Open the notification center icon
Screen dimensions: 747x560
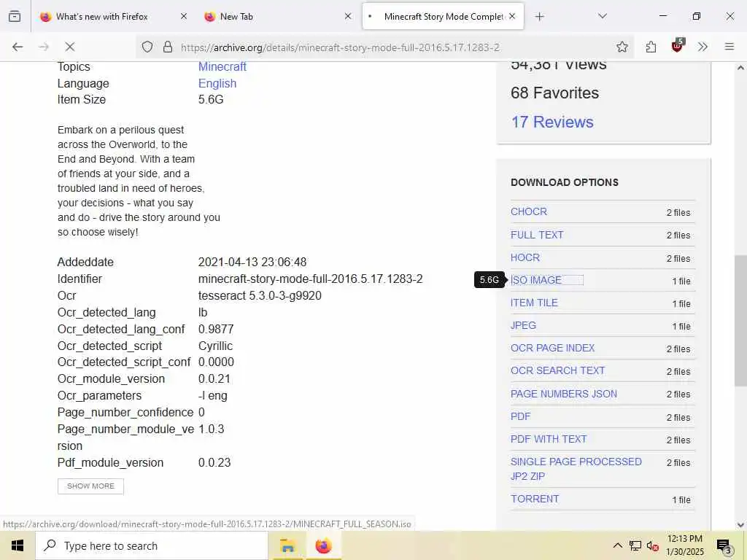pos(724,545)
